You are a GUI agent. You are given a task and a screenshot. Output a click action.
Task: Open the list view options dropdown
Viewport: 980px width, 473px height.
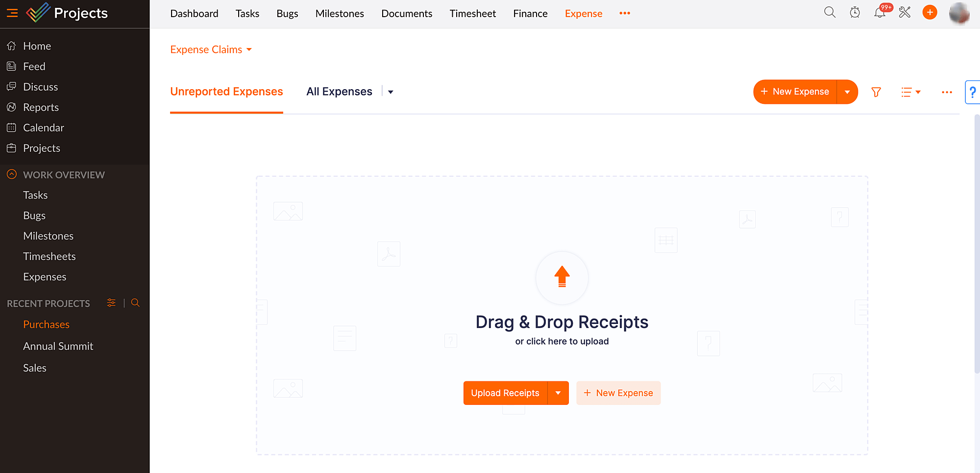click(911, 92)
